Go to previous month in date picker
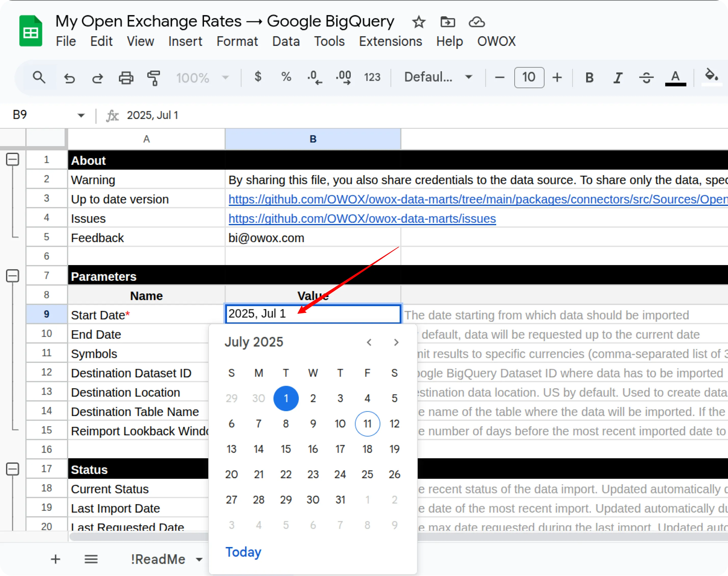The height and width of the screenshot is (576, 728). 369,342
